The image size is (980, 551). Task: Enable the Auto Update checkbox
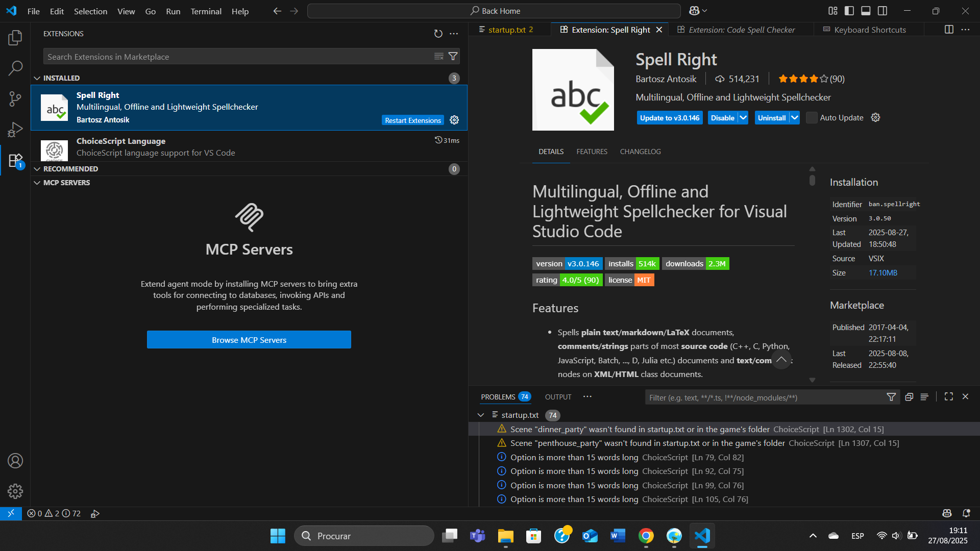[812, 118]
